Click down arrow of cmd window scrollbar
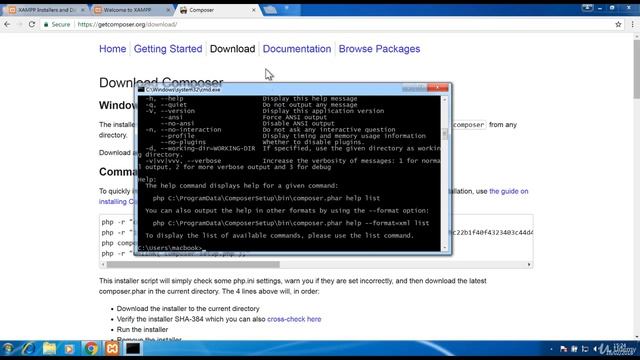Screen dimensions: 640x360 444,247
